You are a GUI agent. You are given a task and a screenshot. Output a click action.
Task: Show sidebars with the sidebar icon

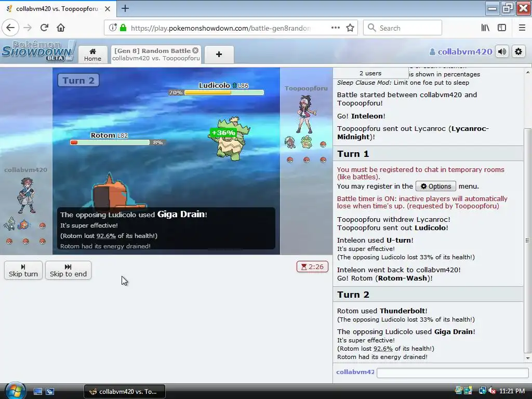pos(502,28)
